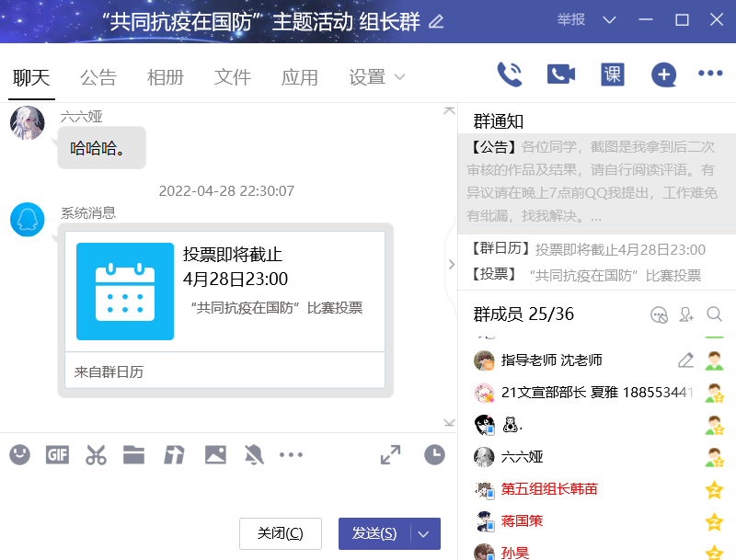The image size is (736, 560).
Task: Send a picture using the image icon
Action: 215,453
